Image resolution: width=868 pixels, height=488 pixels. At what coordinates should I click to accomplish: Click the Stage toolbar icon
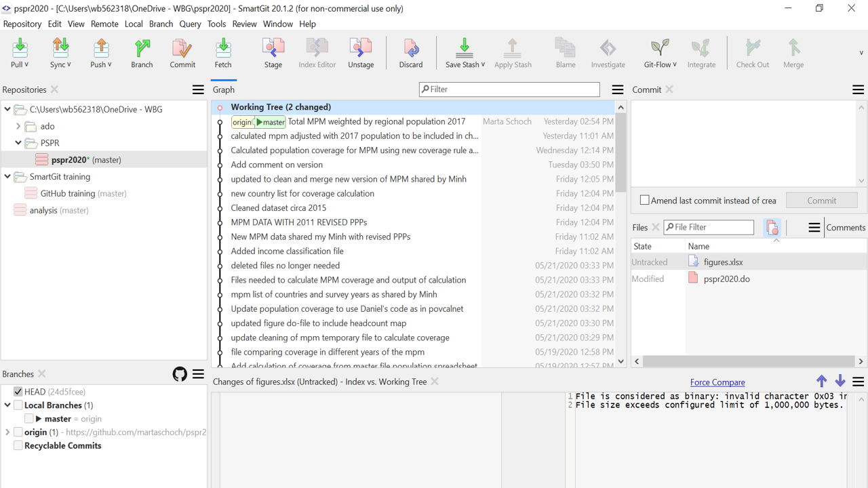coord(273,48)
